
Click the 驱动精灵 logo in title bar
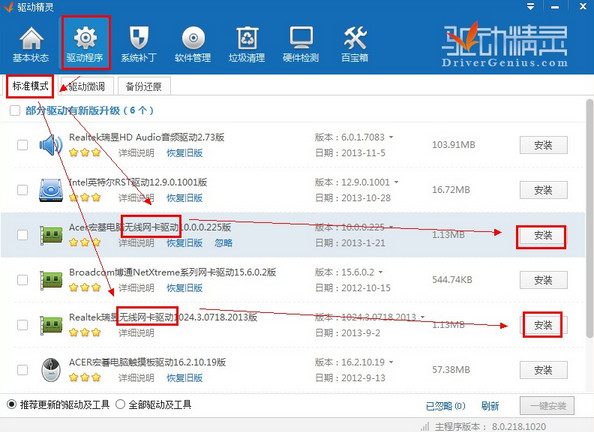[8, 7]
